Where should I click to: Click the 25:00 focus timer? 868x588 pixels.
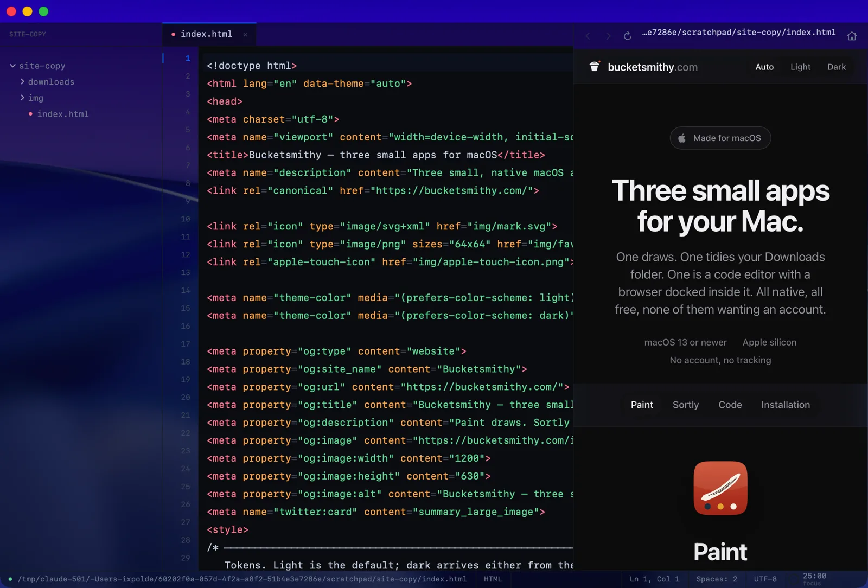tap(814, 578)
